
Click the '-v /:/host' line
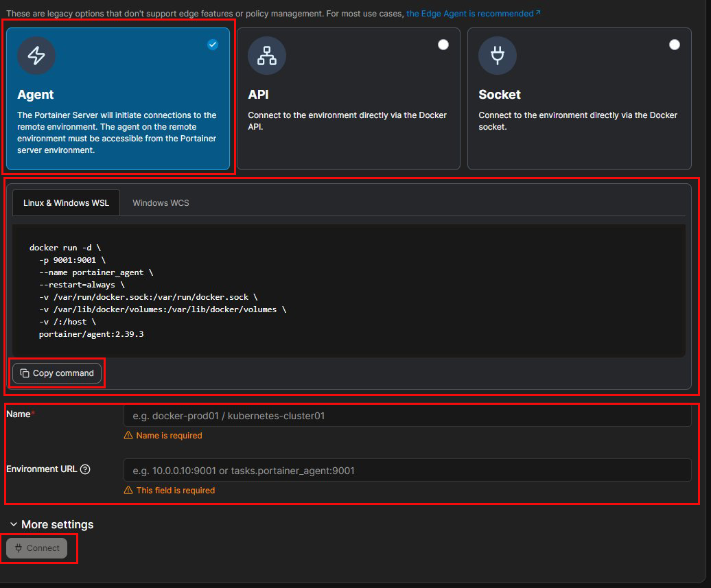67,322
